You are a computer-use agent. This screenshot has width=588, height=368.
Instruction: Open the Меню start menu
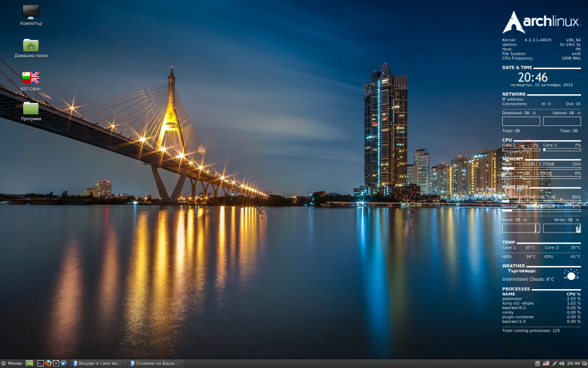tap(12, 363)
